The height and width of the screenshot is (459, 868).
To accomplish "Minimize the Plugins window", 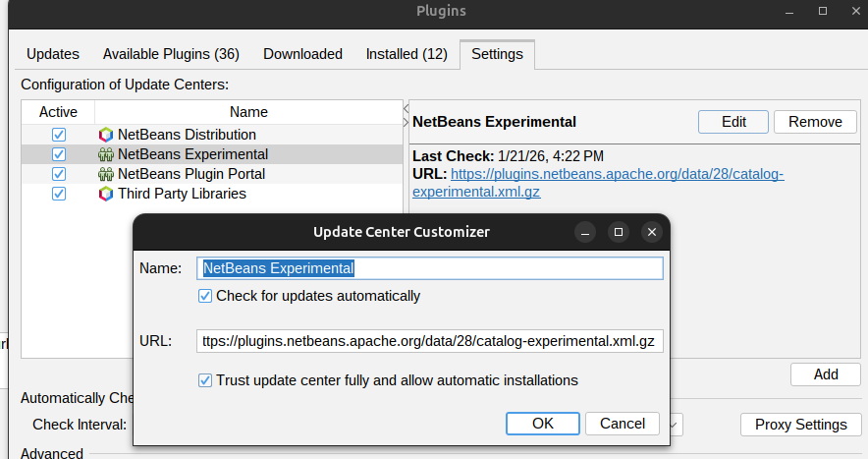I will [x=789, y=12].
